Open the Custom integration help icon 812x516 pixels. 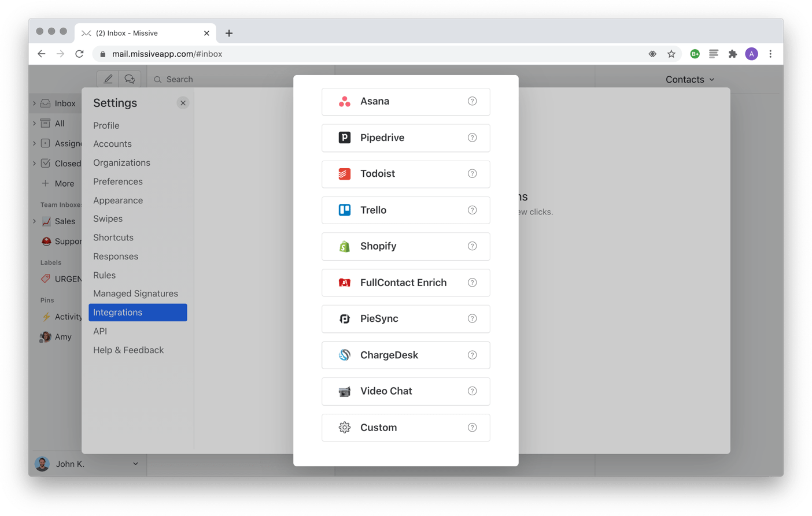point(472,428)
